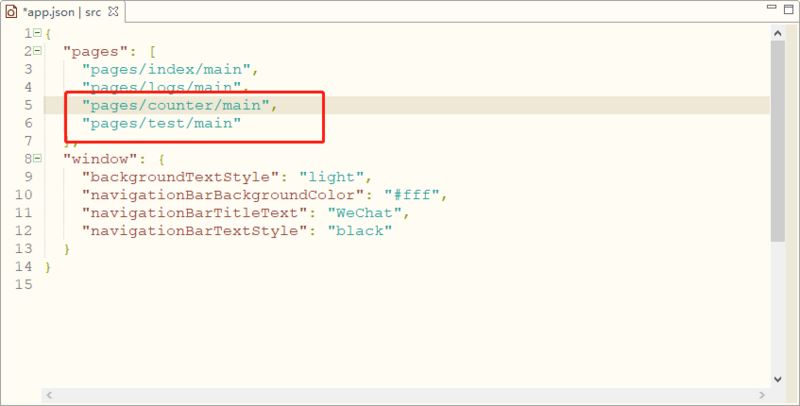Click the app.json file icon in the tab
Image resolution: width=800 pixels, height=406 pixels.
(11, 12)
